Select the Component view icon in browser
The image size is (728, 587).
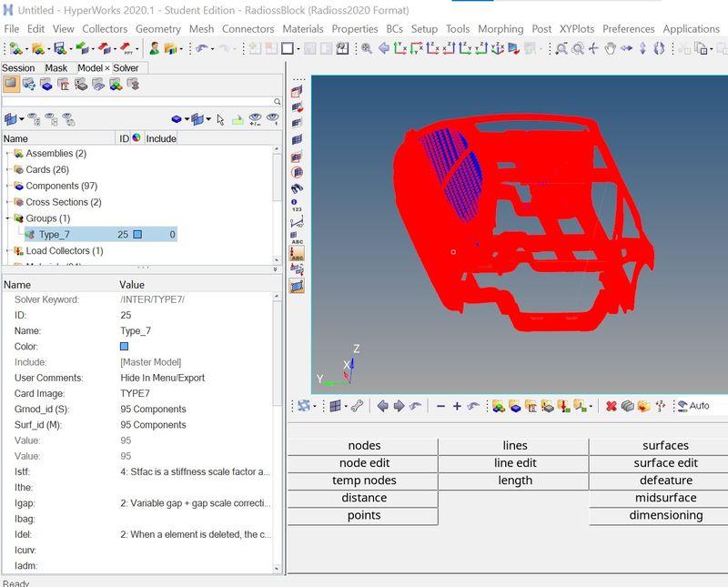click(x=46, y=85)
